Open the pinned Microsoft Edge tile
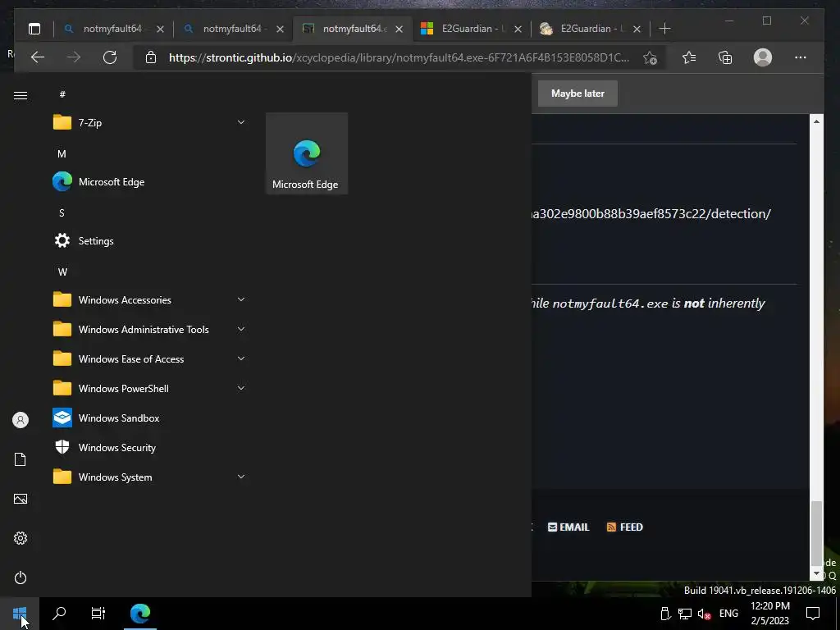 click(307, 153)
